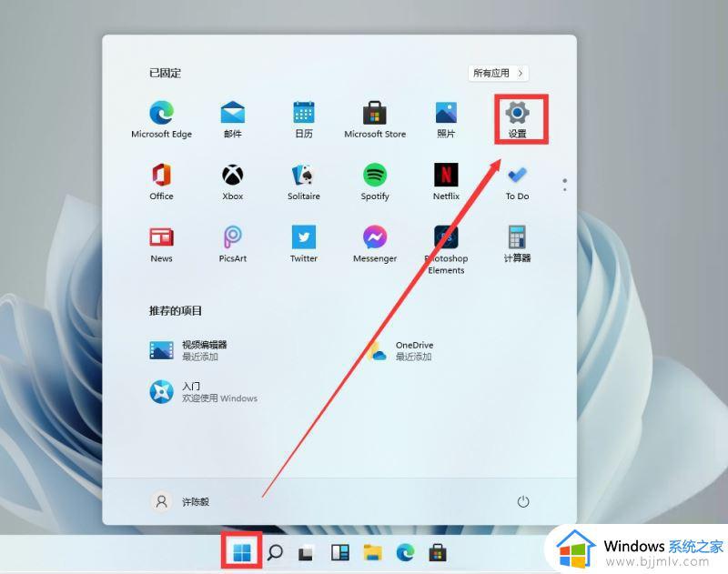Click the power button in Start menu
This screenshot has width=728, height=574.
point(523,501)
